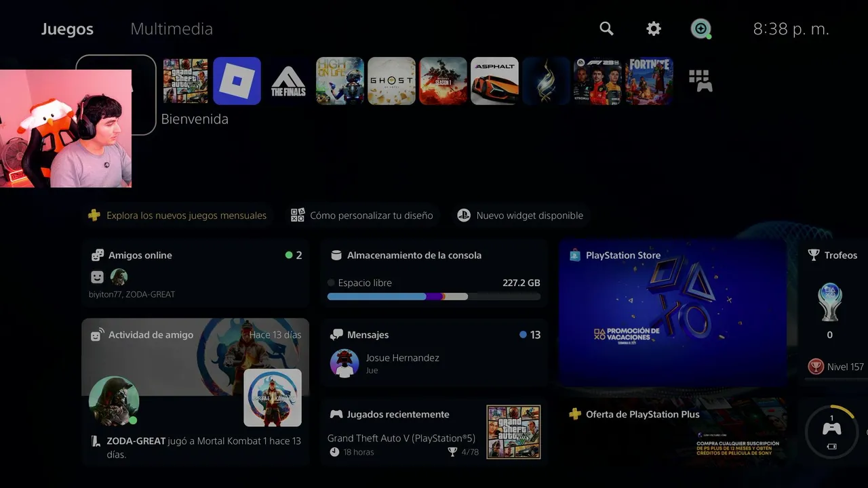Image resolution: width=868 pixels, height=488 pixels.
Task: Launch the F1 23 game tile
Action: (x=597, y=81)
